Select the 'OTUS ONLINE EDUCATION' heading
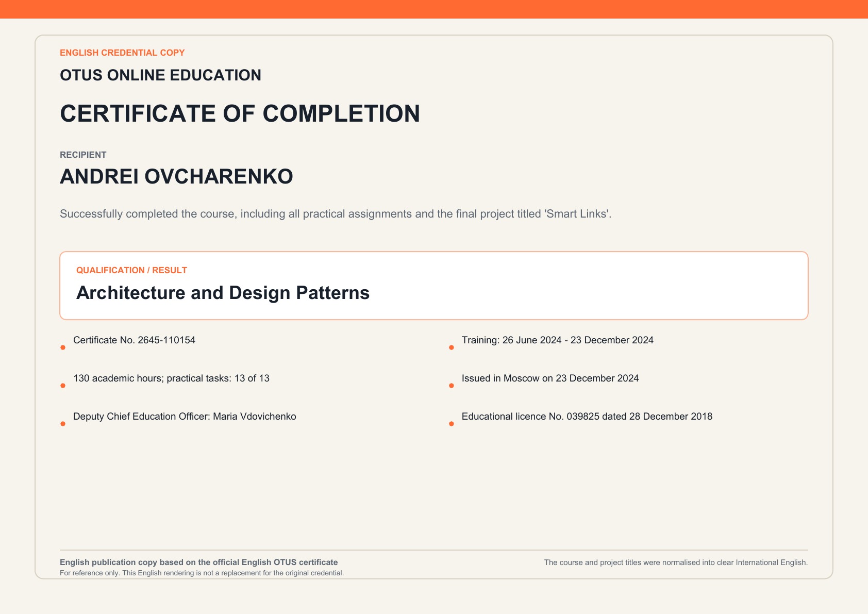 (160, 75)
